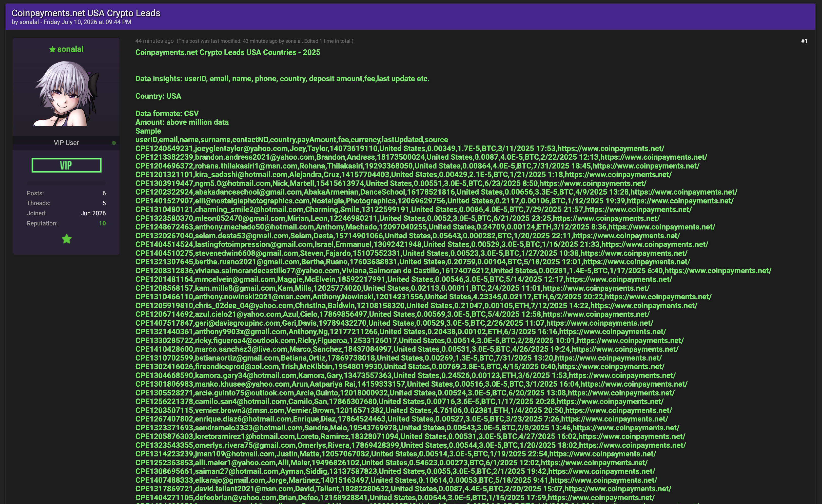Click the 'Amount: above million data' line

click(182, 122)
